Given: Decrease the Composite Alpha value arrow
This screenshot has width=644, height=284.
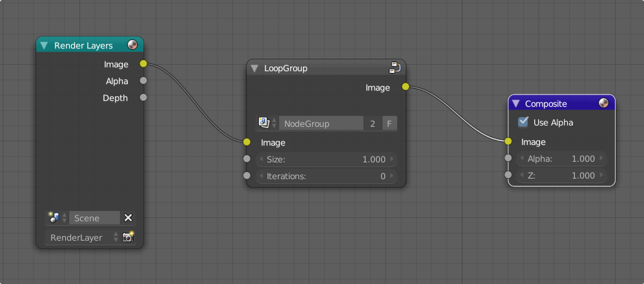Looking at the screenshot, I should (x=522, y=158).
